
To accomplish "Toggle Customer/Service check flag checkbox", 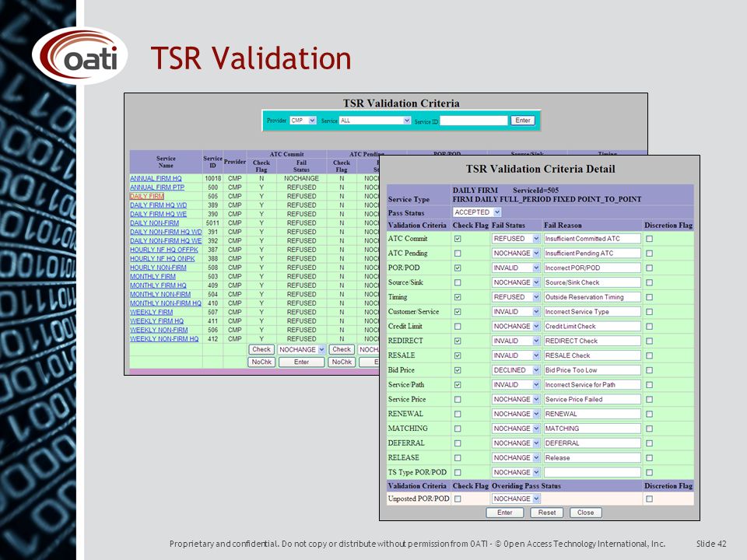I will coord(458,312).
